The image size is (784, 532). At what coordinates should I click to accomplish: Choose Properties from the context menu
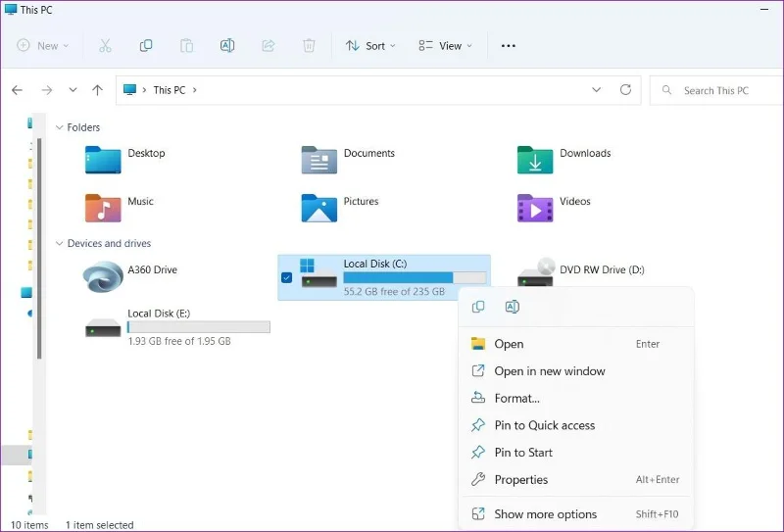tap(576, 479)
